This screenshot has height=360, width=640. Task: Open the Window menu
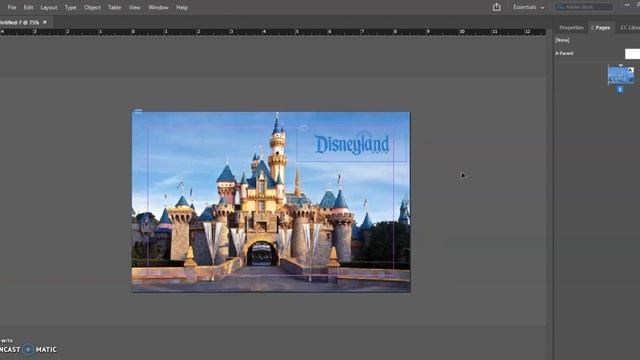pyautogui.click(x=158, y=7)
